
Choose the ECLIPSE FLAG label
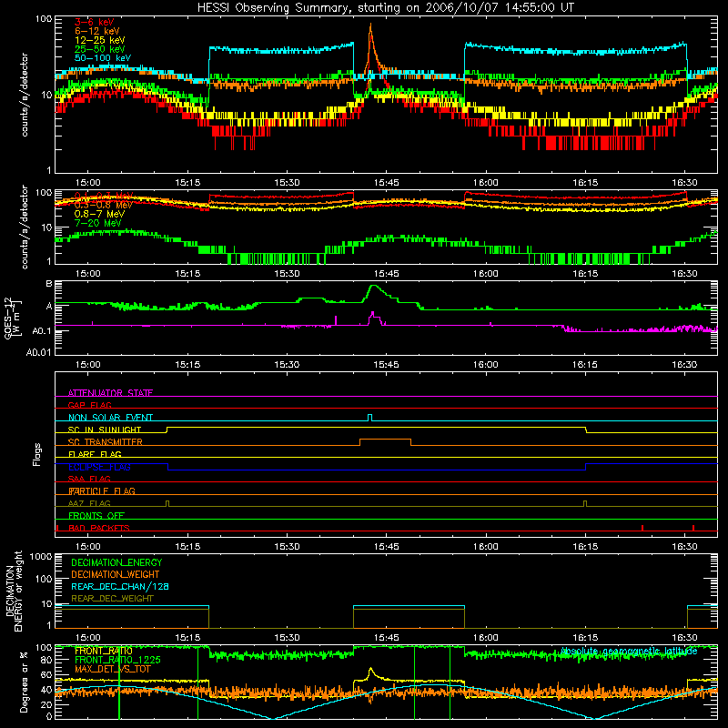pyautogui.click(x=99, y=467)
